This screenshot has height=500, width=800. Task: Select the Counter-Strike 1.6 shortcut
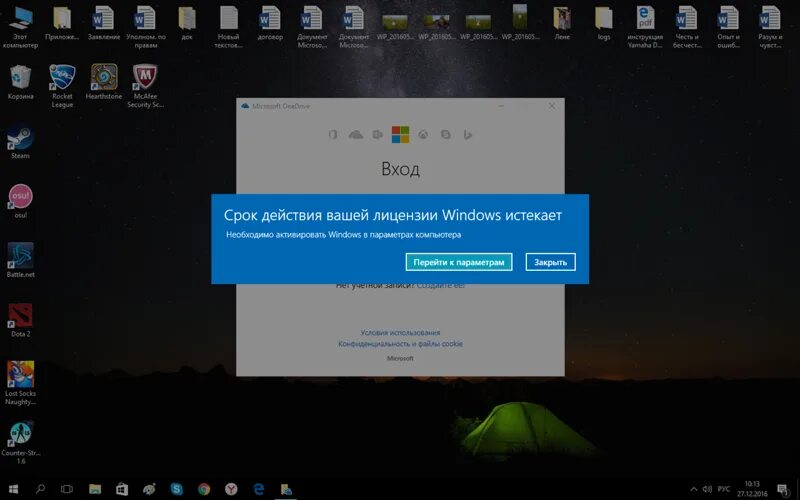pyautogui.click(x=20, y=442)
